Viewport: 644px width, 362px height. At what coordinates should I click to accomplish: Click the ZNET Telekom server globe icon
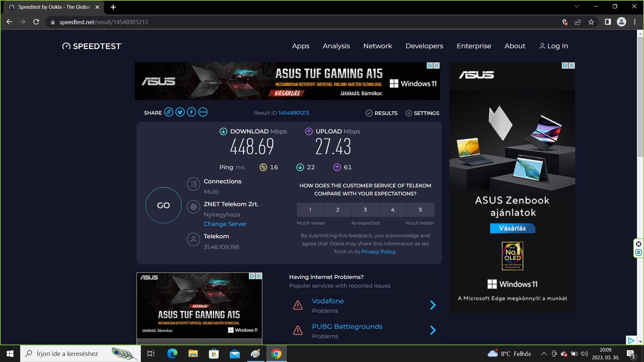(194, 207)
